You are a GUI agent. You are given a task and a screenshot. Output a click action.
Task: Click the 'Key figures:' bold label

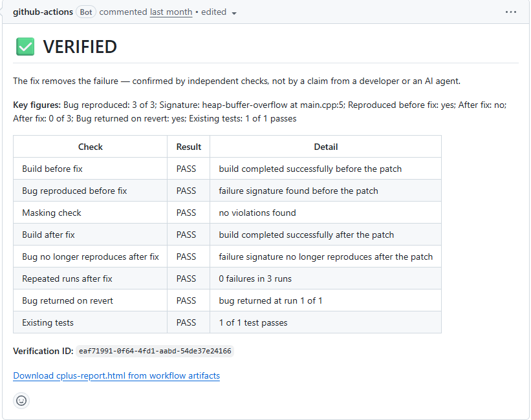37,105
